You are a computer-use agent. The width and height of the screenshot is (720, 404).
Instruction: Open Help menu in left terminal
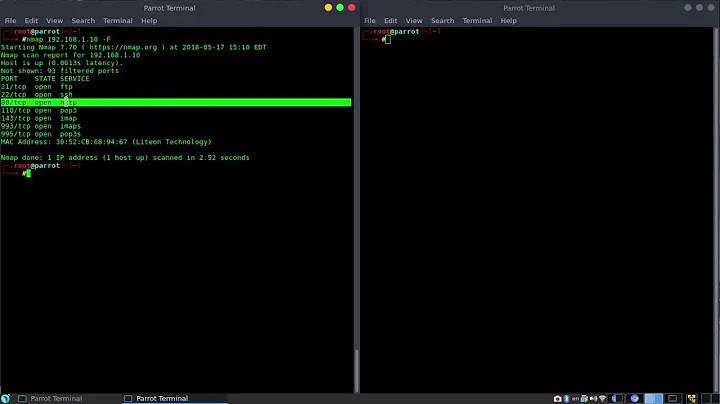coord(149,21)
